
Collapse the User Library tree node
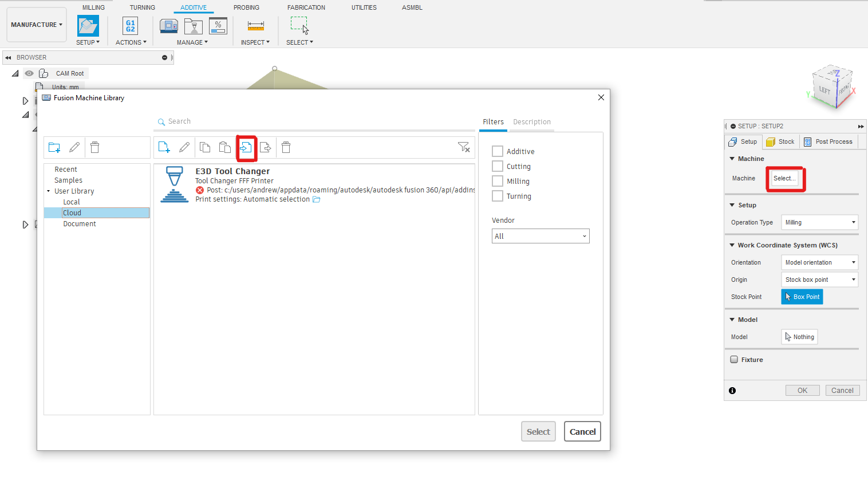tap(49, 191)
